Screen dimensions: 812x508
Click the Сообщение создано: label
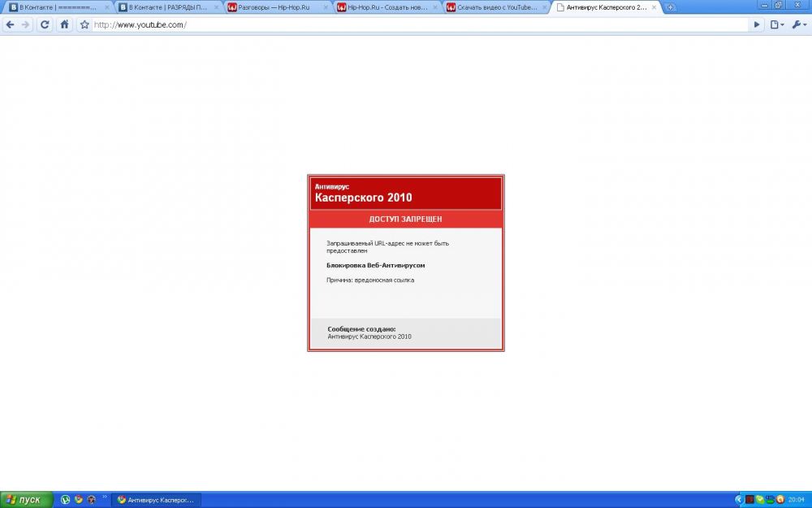click(361, 329)
